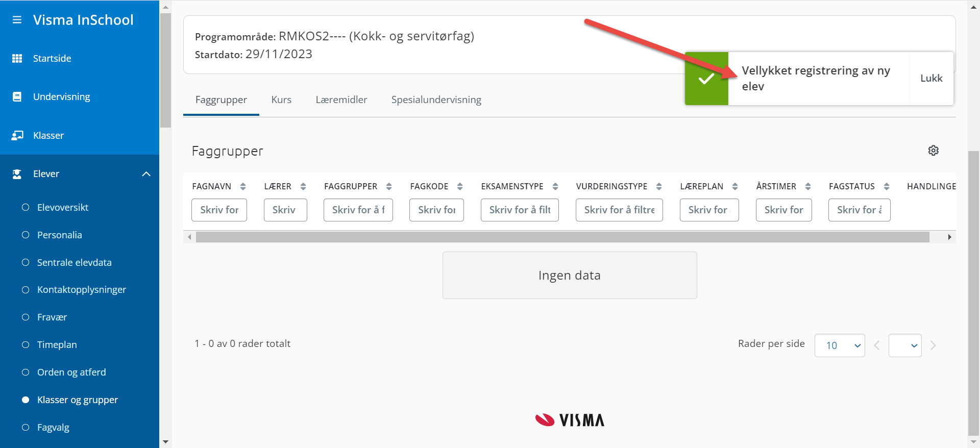Click 'Vellykket registrering av ny elev' message
Viewport: 980px width, 448px height.
(x=816, y=79)
